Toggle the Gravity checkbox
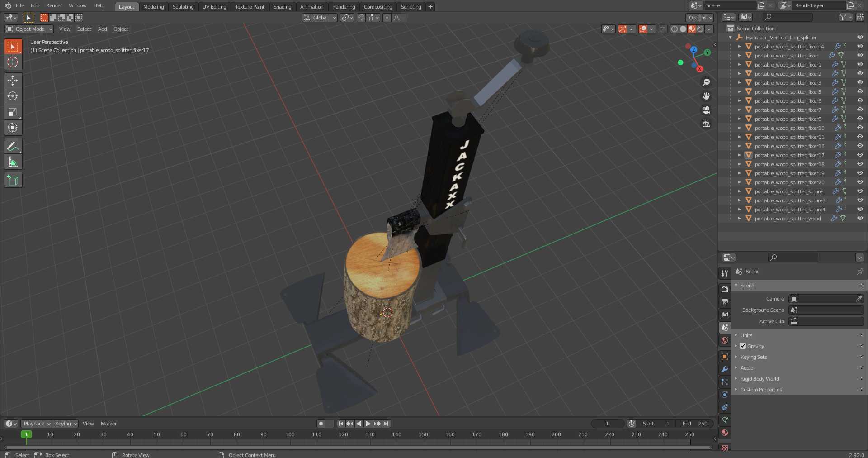The height and width of the screenshot is (458, 868). (x=743, y=346)
